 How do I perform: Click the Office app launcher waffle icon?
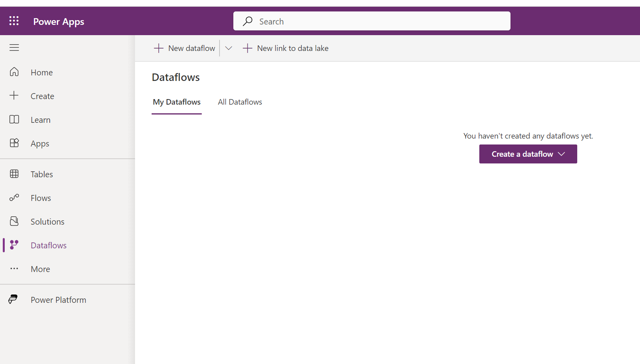[14, 21]
